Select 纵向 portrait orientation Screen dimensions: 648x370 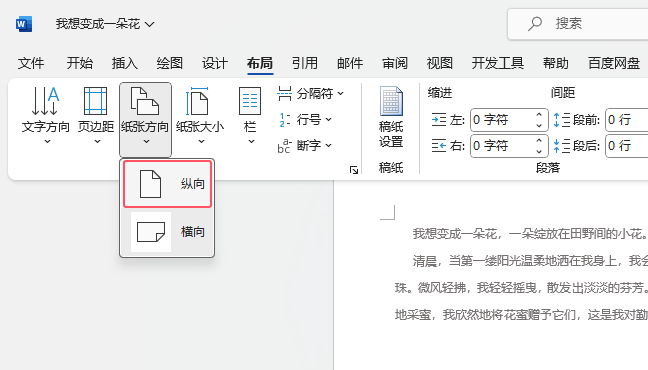[168, 184]
